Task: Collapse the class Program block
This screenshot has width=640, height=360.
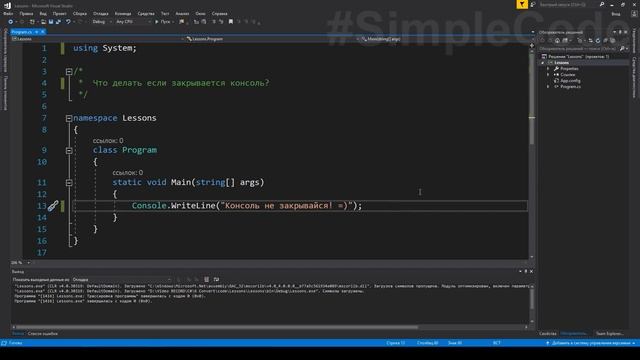Action: (69, 151)
